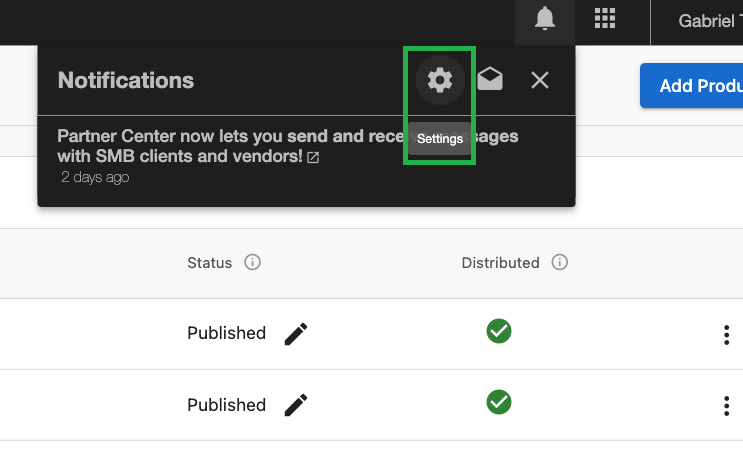This screenshot has width=743, height=451.
Task: Click the '2 days ago' timestamp
Action: pos(95,177)
